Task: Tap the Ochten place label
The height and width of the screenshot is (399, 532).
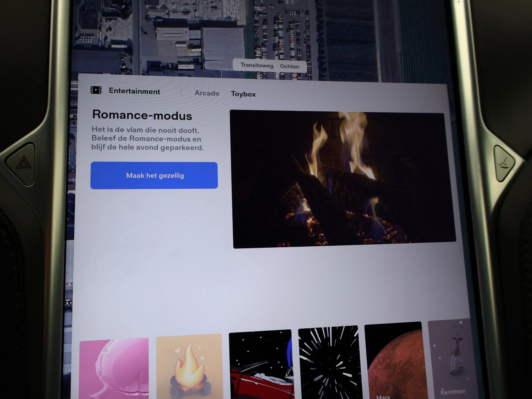Action: (289, 66)
